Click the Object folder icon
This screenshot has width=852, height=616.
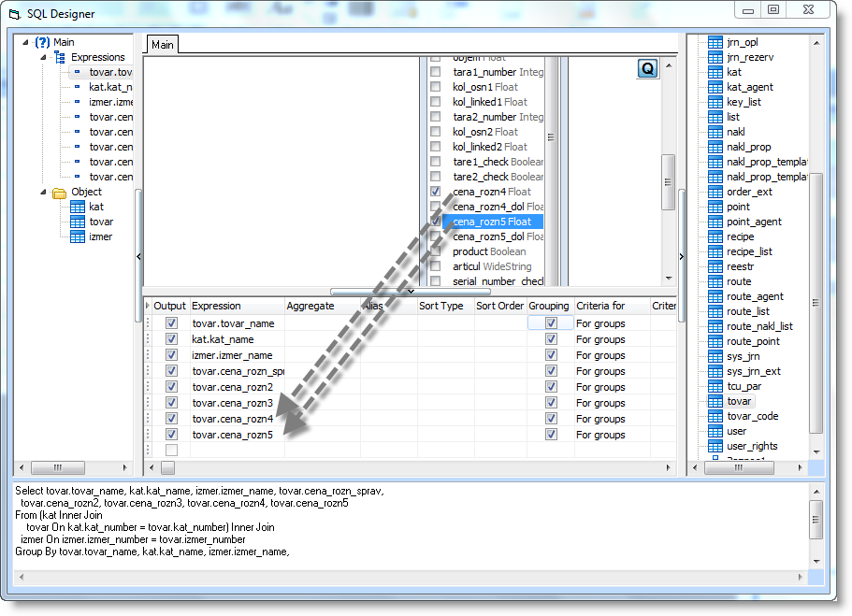[59, 193]
